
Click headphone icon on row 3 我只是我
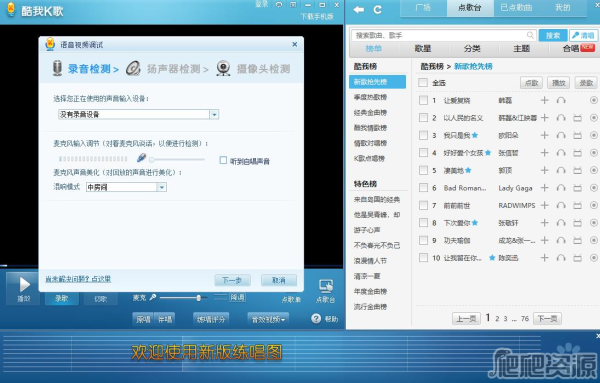(x=561, y=135)
